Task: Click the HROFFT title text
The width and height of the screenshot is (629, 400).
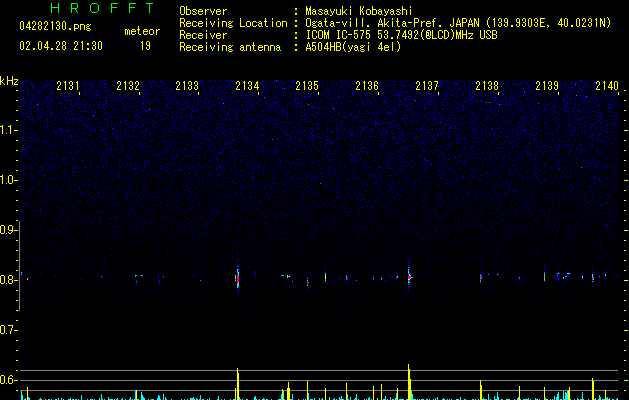Action: [x=103, y=8]
